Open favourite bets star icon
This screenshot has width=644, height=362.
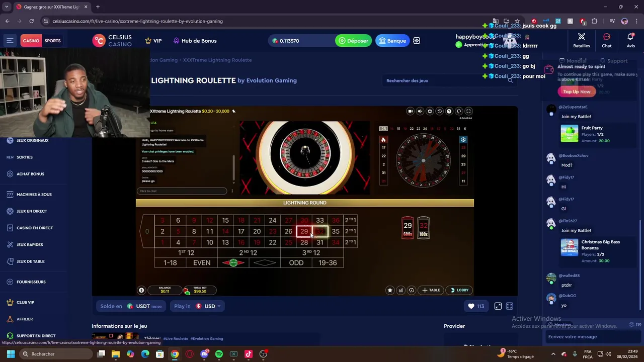coord(390,290)
